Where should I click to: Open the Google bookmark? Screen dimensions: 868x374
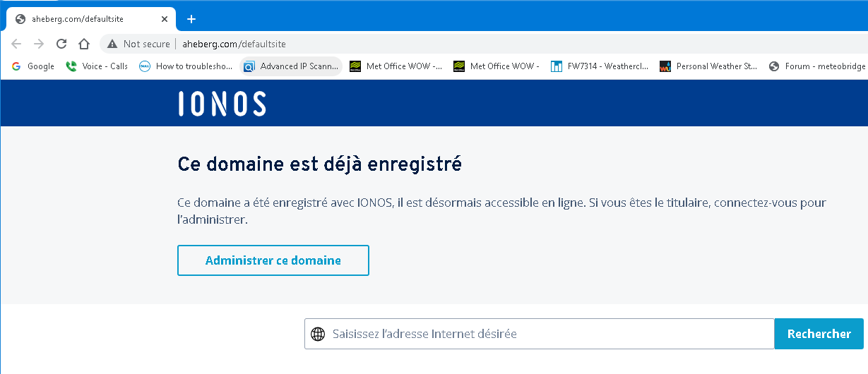click(x=33, y=66)
